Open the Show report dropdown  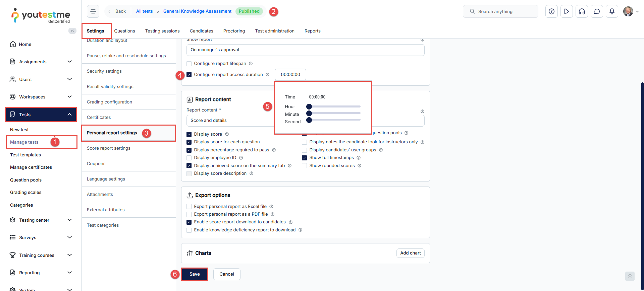point(305,50)
